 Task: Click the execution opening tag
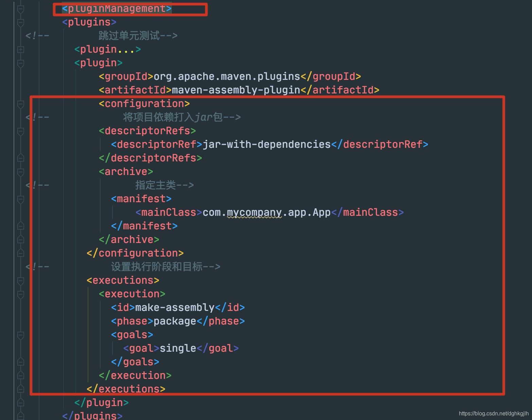[132, 294]
